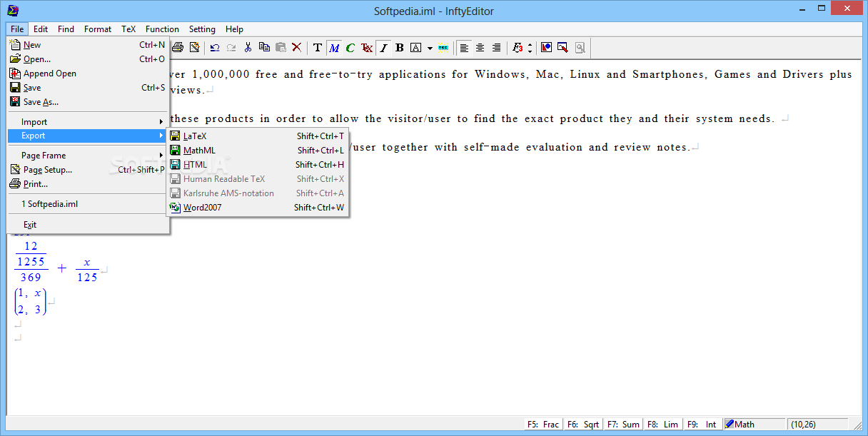
Task: Click the F3 font size icon
Action: (x=518, y=48)
